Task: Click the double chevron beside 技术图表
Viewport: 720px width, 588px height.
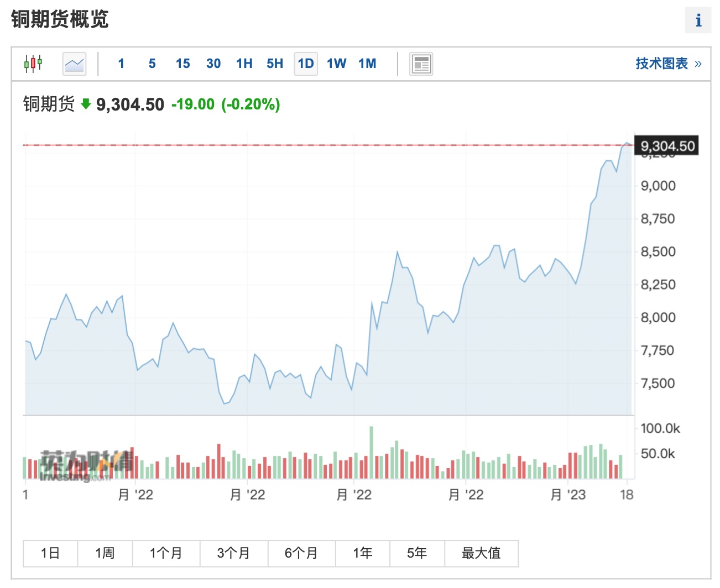Action: (698, 64)
